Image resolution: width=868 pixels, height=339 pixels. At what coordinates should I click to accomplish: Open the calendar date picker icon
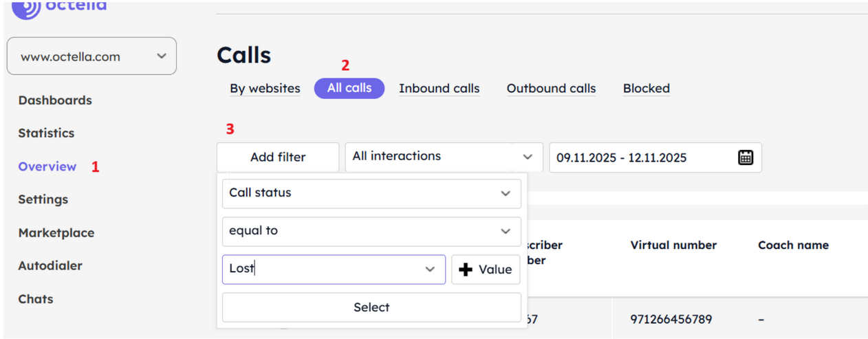click(x=746, y=157)
